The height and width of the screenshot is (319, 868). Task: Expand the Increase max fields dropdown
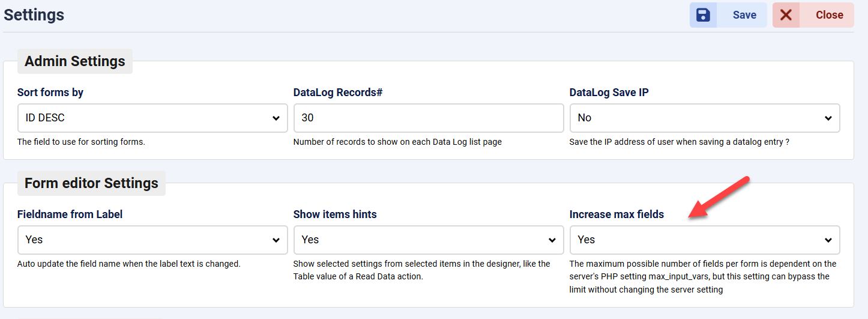(704, 240)
